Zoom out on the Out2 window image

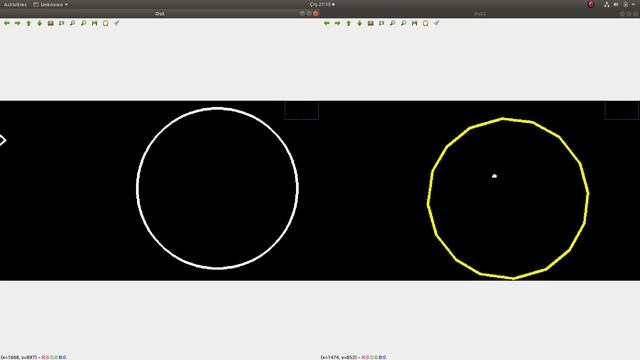[x=404, y=23]
